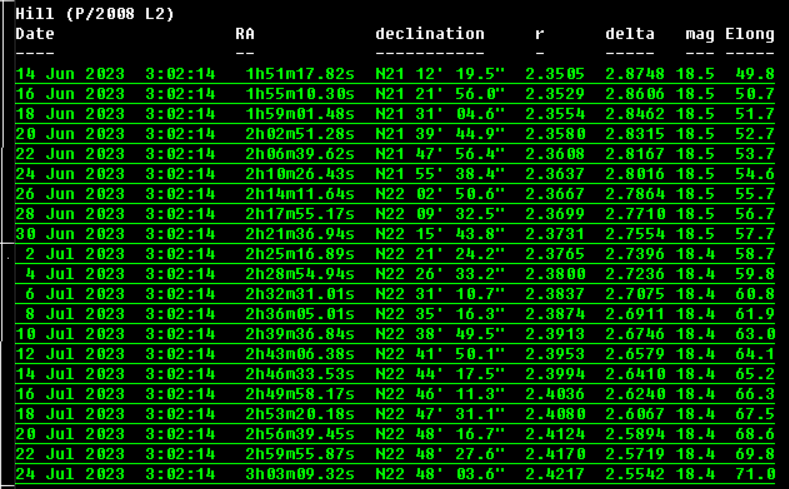Click declination N22 02' 50.6"

[x=440, y=194]
